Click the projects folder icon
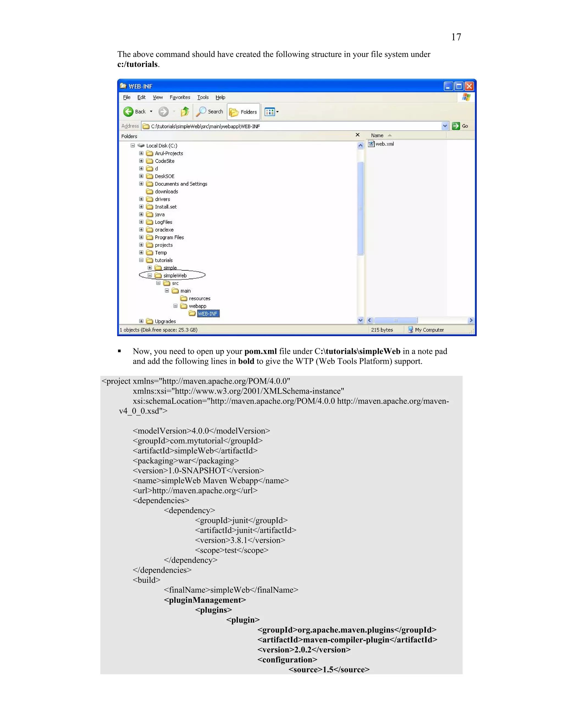 pyautogui.click(x=150, y=245)
